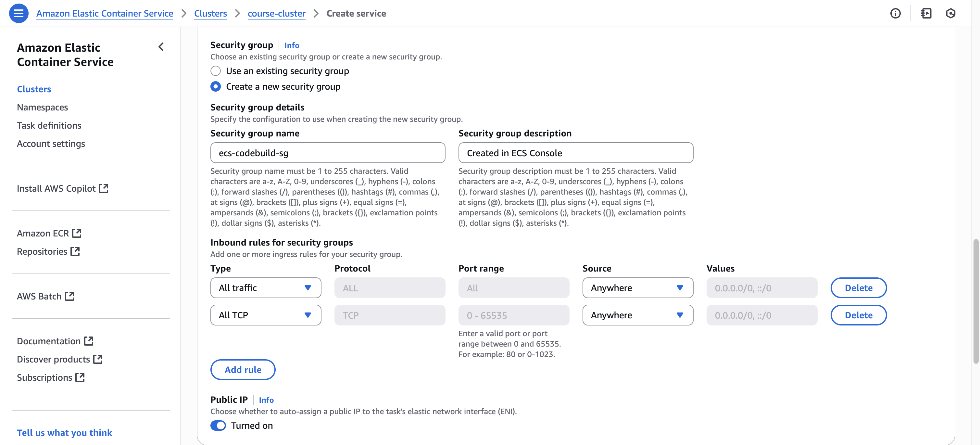Screen dimensions: 980x445
Task: Open Install AWS Copilot external link
Action: coord(62,188)
